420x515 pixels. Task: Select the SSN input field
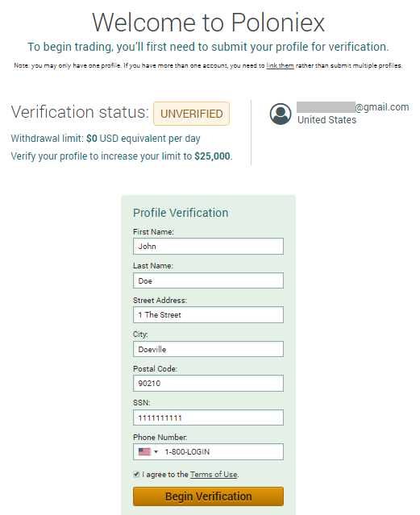tap(208, 417)
